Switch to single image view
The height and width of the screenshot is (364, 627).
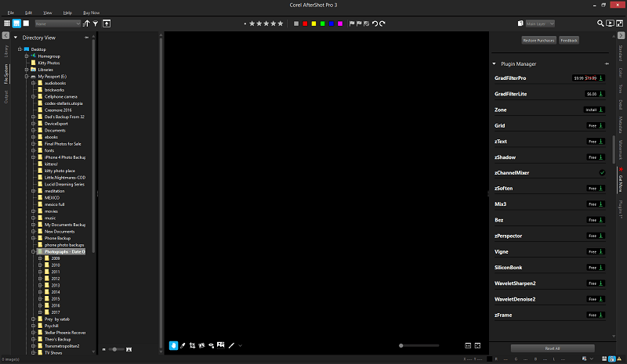click(x=26, y=23)
